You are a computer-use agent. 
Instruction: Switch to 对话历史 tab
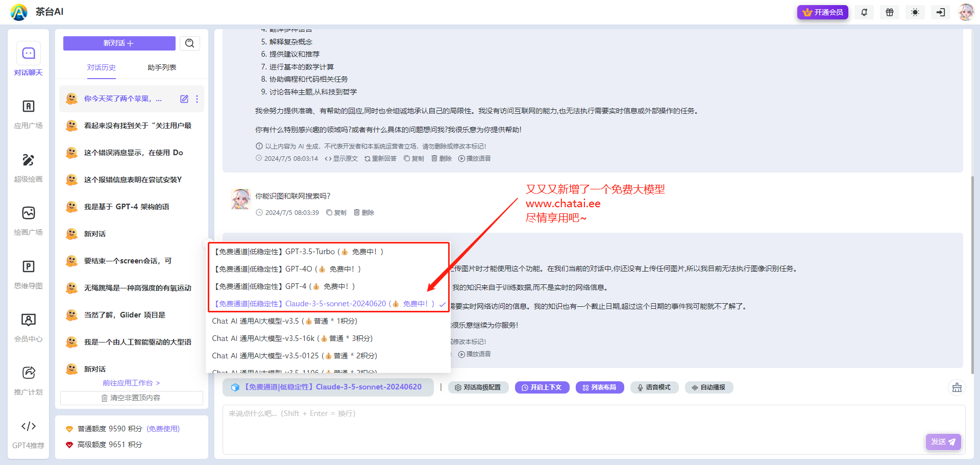point(102,67)
